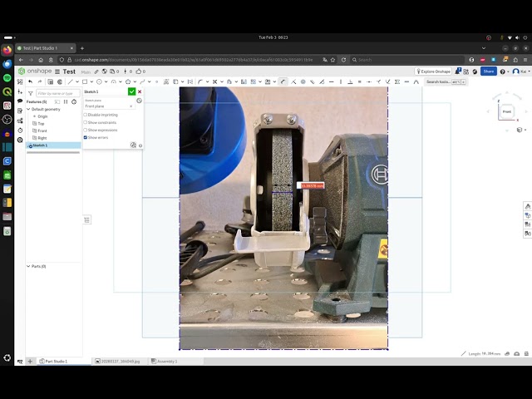Select the Rectangle sketch tool
The image size is (532, 399).
point(85,81)
